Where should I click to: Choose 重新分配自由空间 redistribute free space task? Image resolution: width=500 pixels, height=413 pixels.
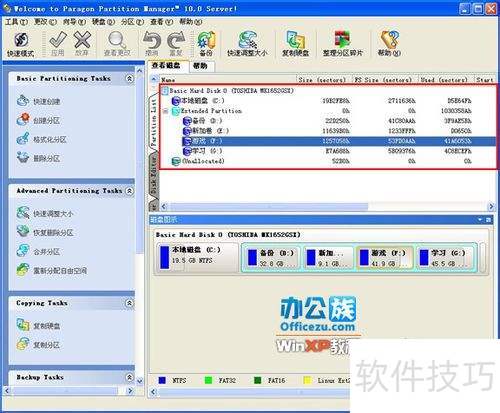click(52, 270)
